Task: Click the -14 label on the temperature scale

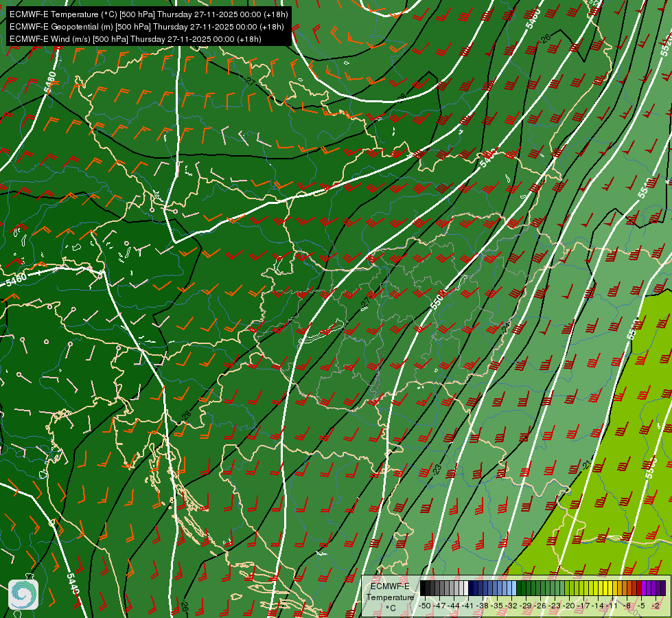Action: [599, 606]
